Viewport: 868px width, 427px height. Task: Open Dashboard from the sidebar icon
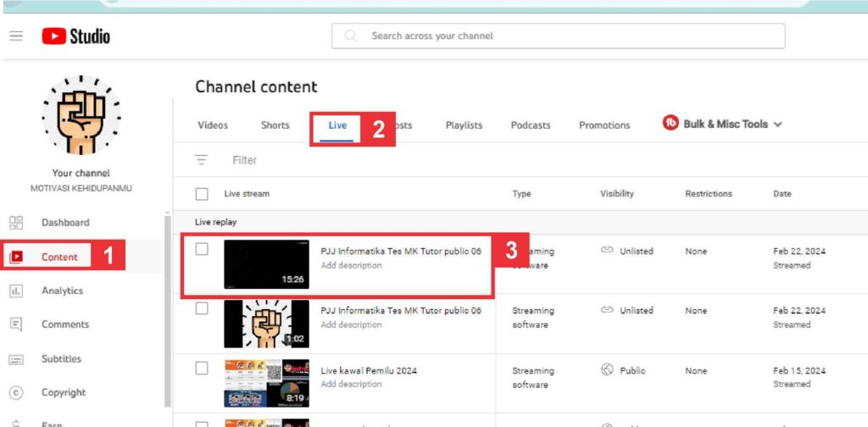click(16, 223)
